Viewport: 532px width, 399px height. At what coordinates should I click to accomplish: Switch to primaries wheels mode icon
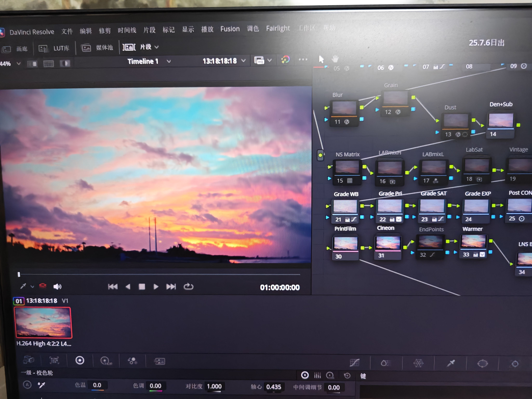(305, 375)
